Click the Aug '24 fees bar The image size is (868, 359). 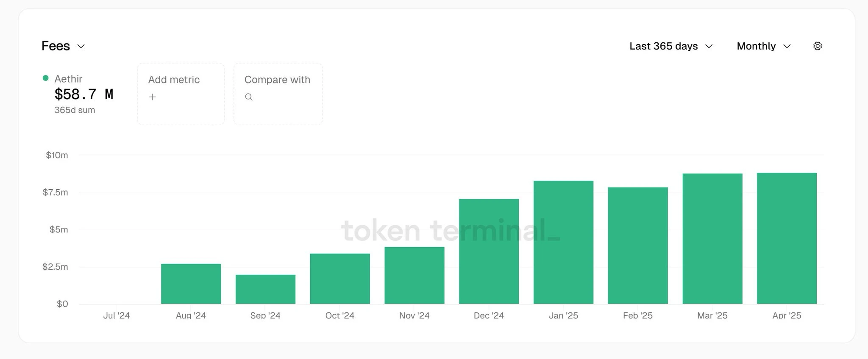(191, 284)
